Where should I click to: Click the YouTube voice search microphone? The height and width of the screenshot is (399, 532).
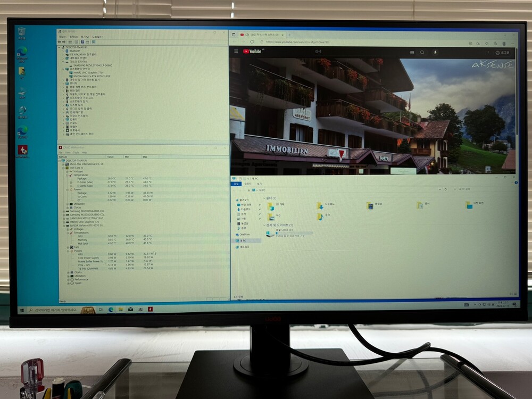coord(435,52)
